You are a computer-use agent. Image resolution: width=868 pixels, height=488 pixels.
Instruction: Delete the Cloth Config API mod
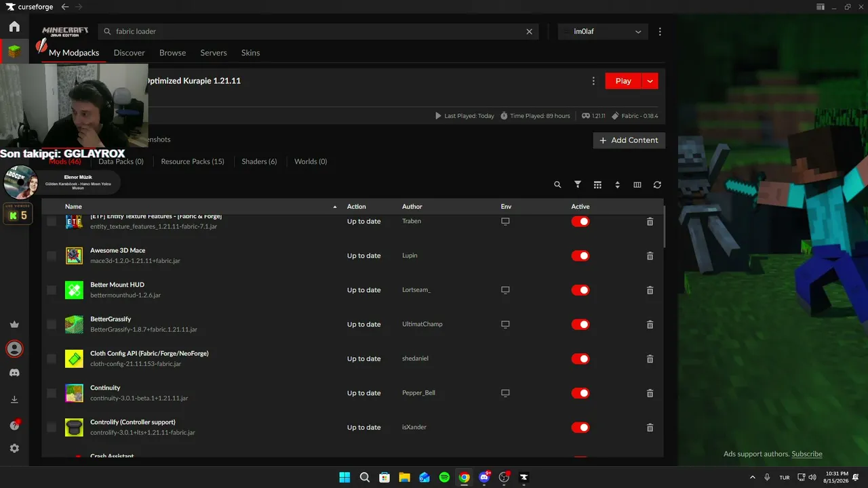click(x=650, y=359)
